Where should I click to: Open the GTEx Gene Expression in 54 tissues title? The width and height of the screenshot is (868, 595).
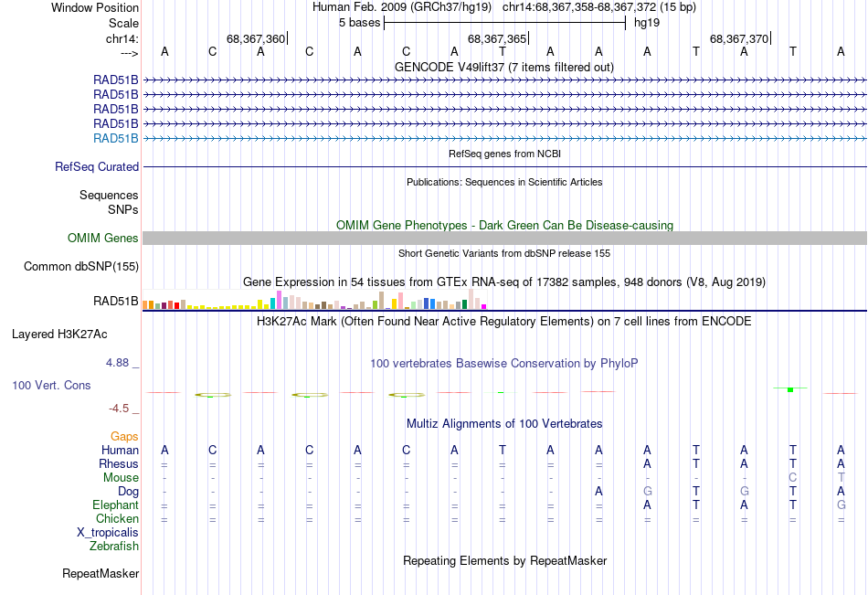[x=504, y=282]
